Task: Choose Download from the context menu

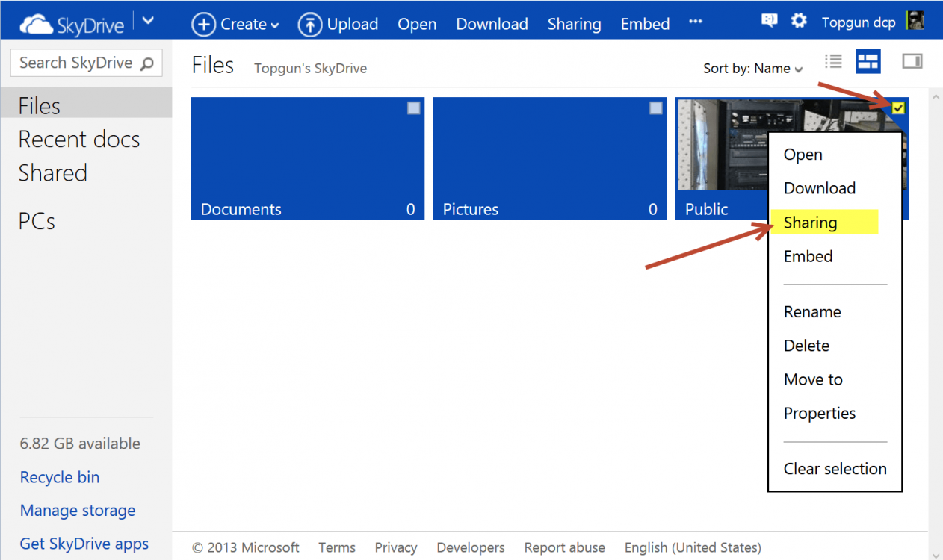Action: click(820, 188)
